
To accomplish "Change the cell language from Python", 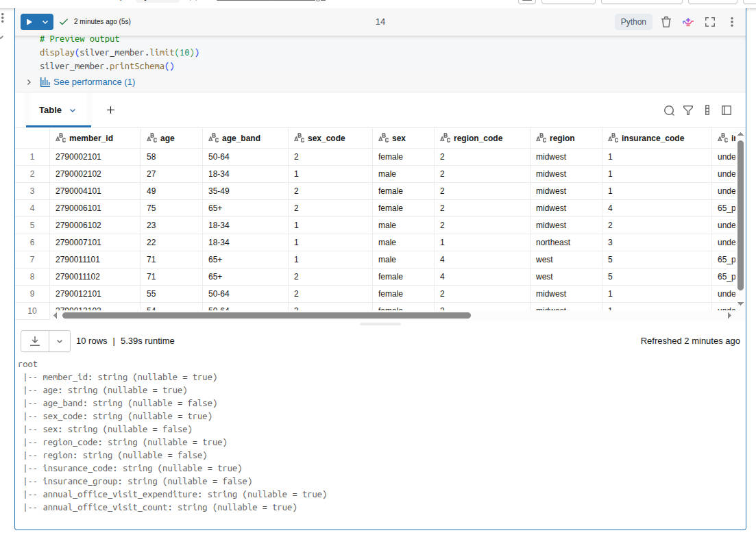I will [x=633, y=22].
